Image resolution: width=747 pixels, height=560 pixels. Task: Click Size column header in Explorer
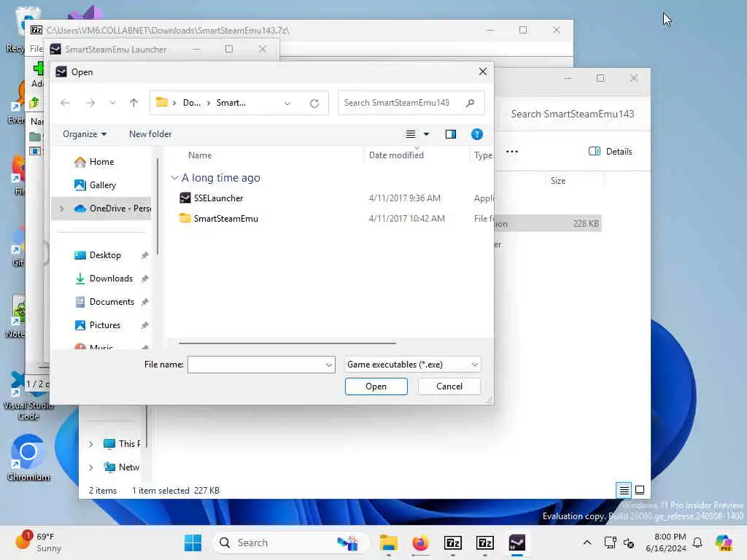click(558, 181)
